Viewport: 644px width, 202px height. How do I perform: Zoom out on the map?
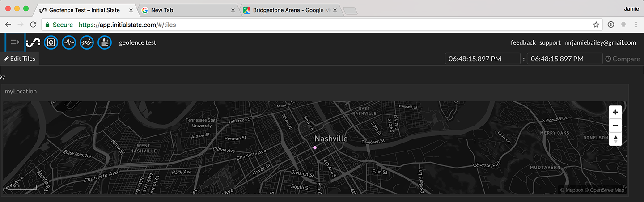click(615, 126)
